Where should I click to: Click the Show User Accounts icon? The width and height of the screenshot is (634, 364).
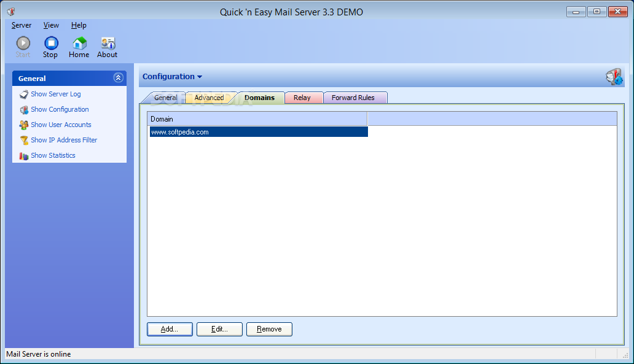(x=24, y=125)
